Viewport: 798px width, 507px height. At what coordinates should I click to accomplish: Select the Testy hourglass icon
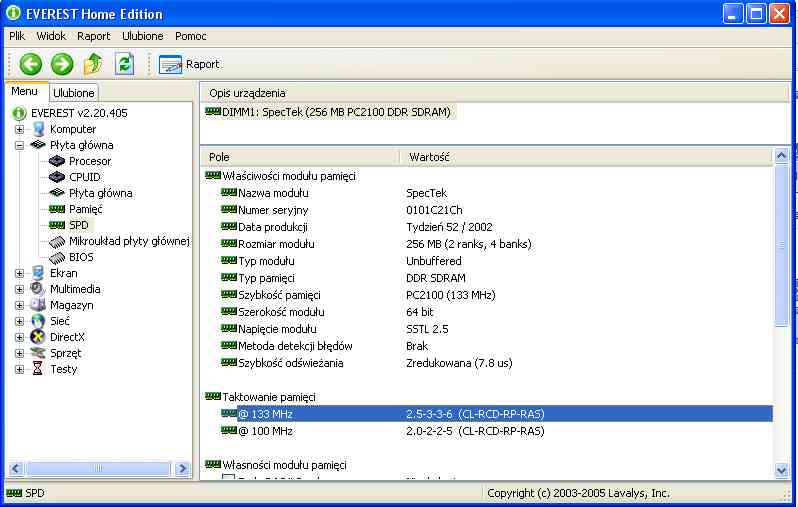pyautogui.click(x=38, y=369)
